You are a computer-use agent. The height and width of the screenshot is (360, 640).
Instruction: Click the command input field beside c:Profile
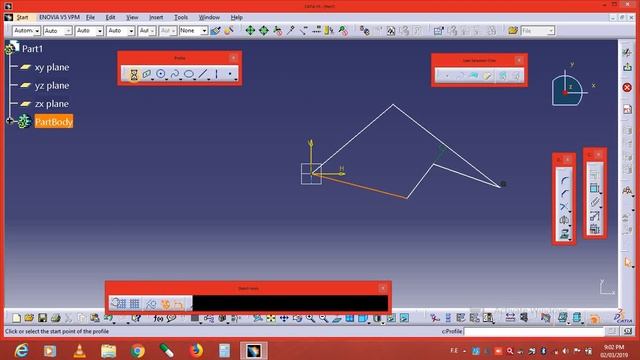point(534,331)
